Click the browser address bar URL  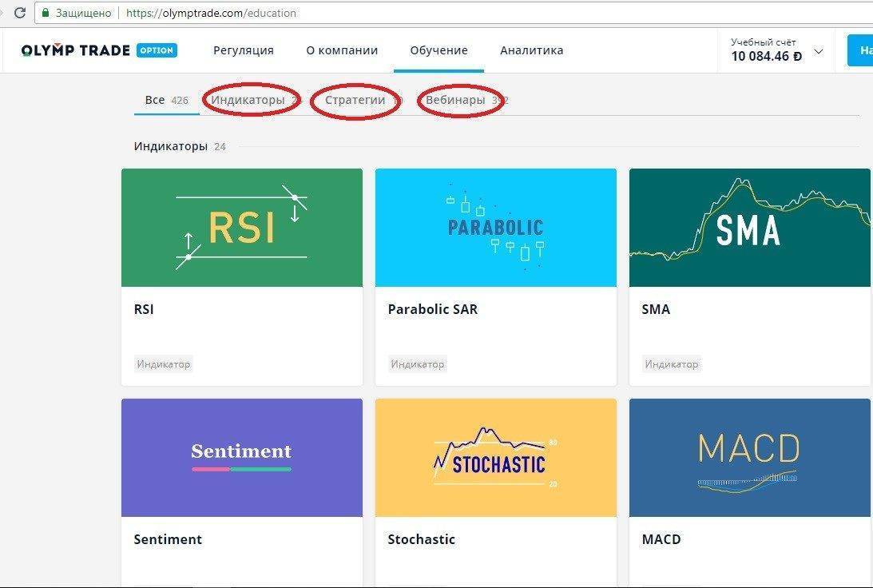pyautogui.click(x=211, y=13)
